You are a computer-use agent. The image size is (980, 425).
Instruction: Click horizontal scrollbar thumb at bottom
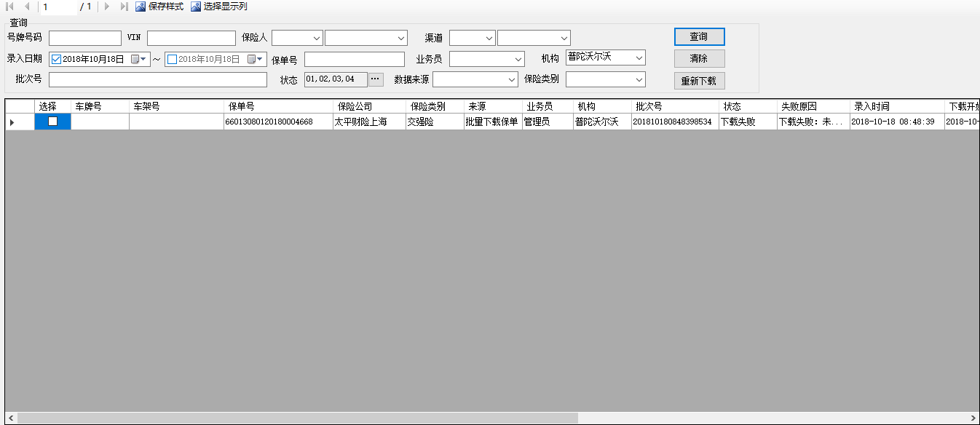pos(298,418)
